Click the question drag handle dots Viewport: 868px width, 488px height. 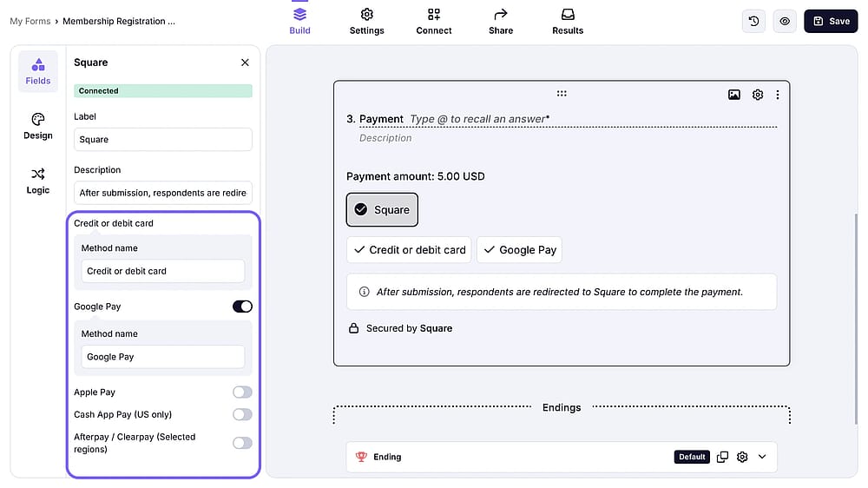562,94
